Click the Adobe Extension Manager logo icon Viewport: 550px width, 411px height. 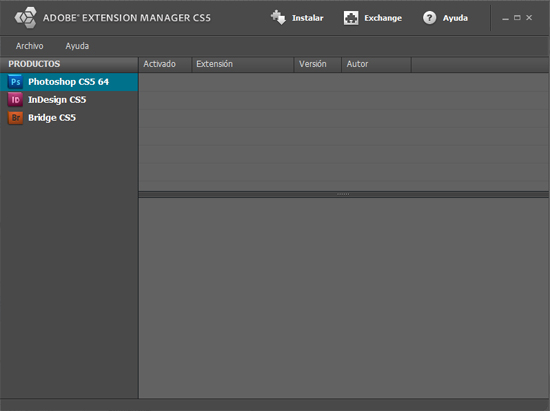[26, 18]
